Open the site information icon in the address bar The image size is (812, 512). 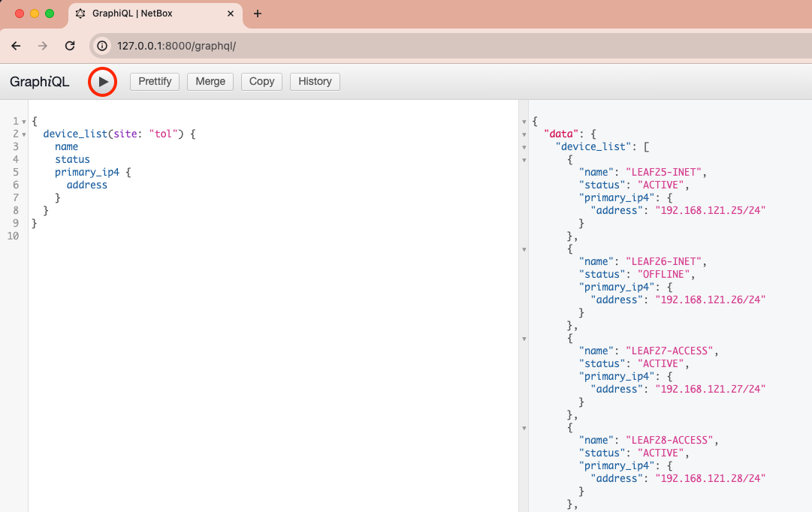click(103, 46)
